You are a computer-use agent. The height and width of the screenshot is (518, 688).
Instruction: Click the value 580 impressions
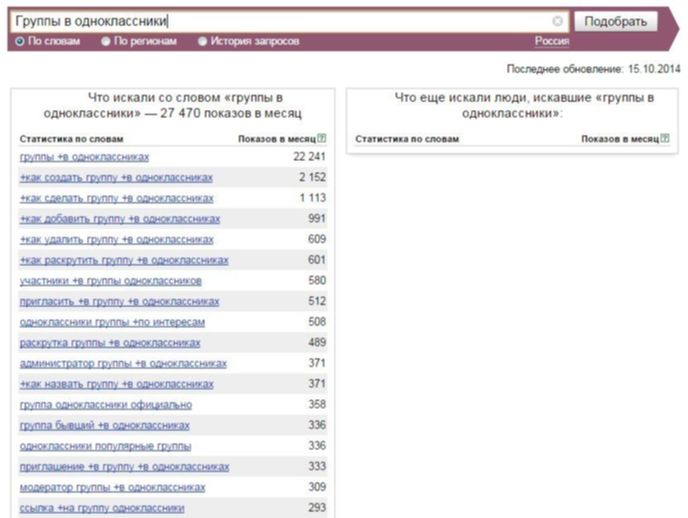click(x=317, y=280)
